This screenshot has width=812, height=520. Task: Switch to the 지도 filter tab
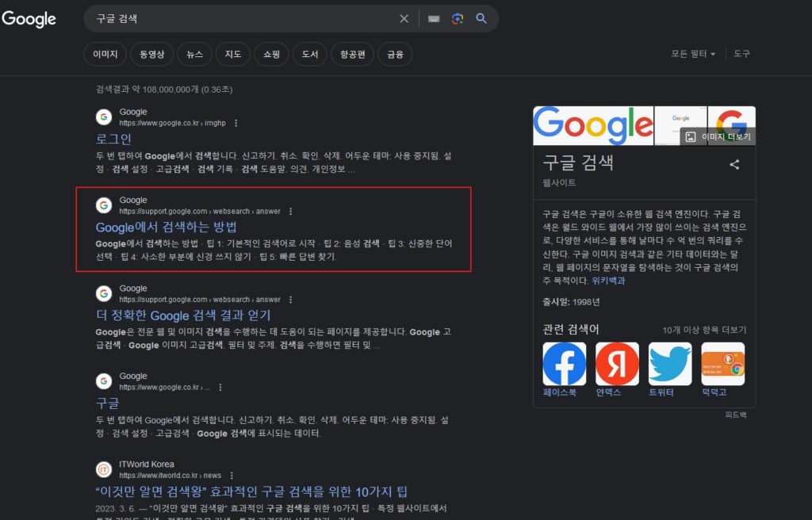pos(233,54)
